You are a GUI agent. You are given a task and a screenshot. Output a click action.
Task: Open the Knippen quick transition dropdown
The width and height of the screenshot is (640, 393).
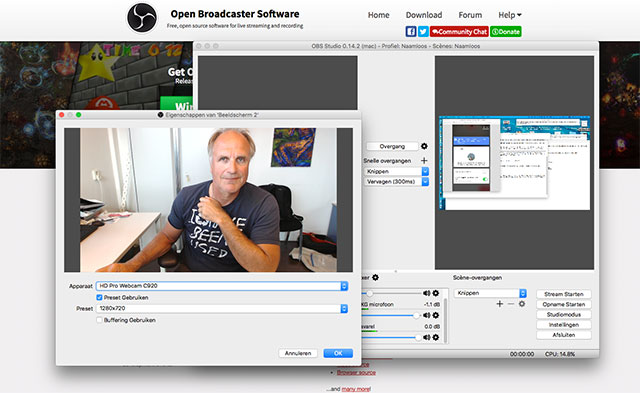tap(396, 171)
